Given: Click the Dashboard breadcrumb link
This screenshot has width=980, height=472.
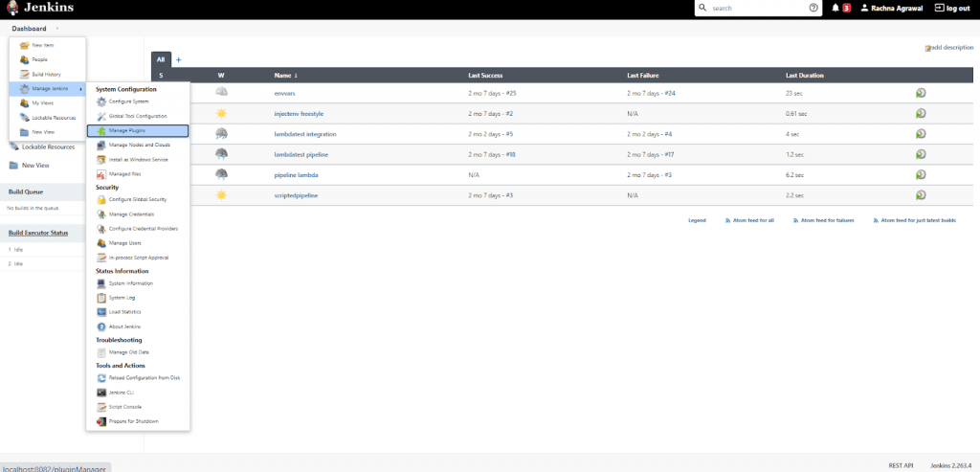Looking at the screenshot, I should pos(29,29).
